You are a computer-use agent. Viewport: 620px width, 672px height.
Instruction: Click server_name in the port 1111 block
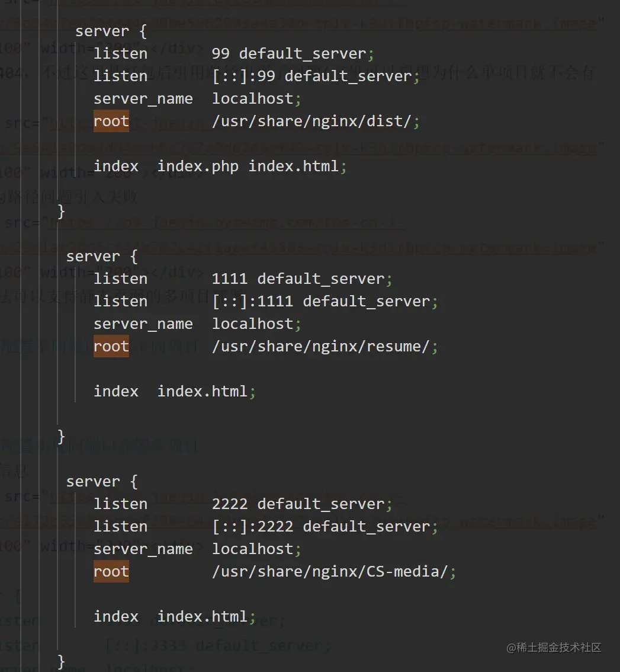point(143,324)
